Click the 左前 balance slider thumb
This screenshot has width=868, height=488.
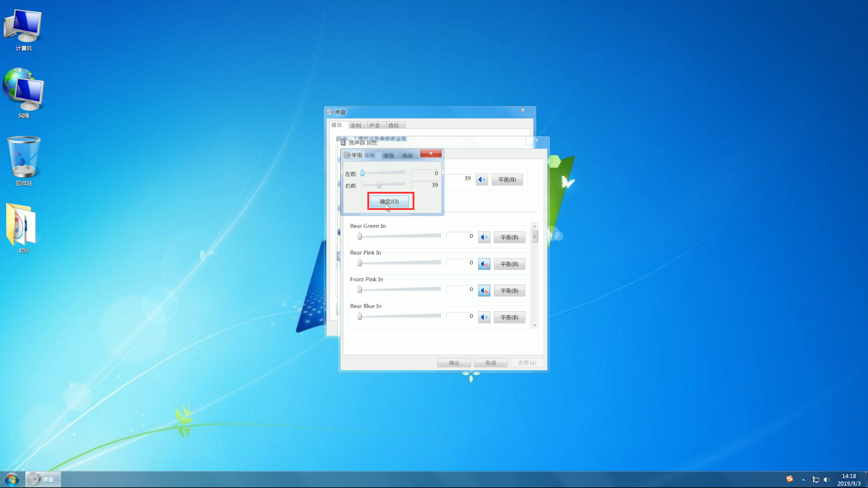coord(363,173)
